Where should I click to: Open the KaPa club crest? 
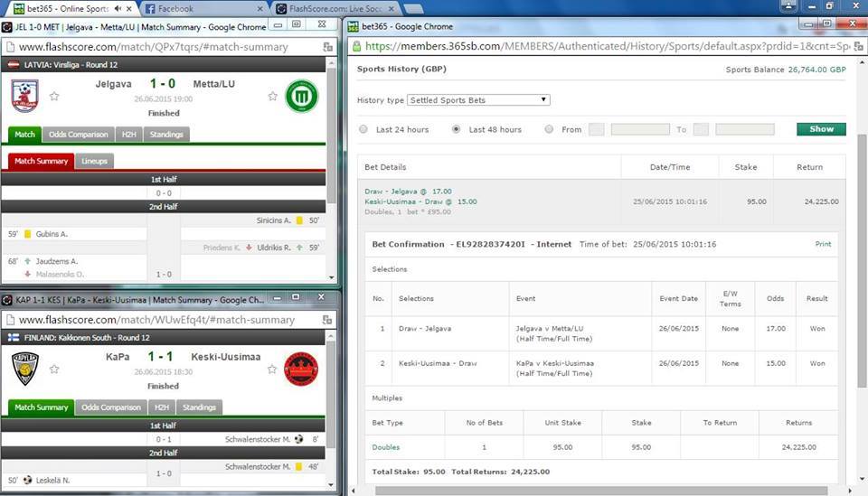coord(25,369)
